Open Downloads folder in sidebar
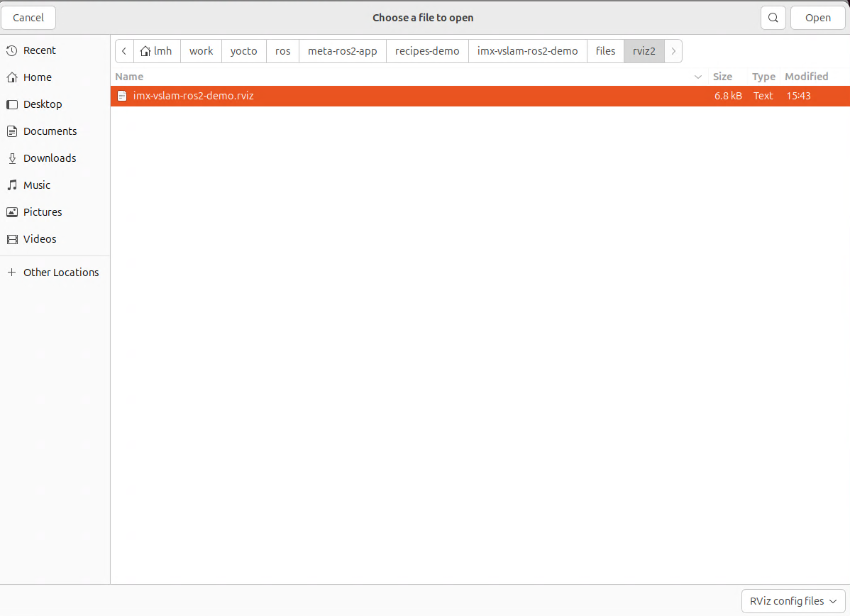Viewport: 850px width, 616px height. (x=50, y=158)
